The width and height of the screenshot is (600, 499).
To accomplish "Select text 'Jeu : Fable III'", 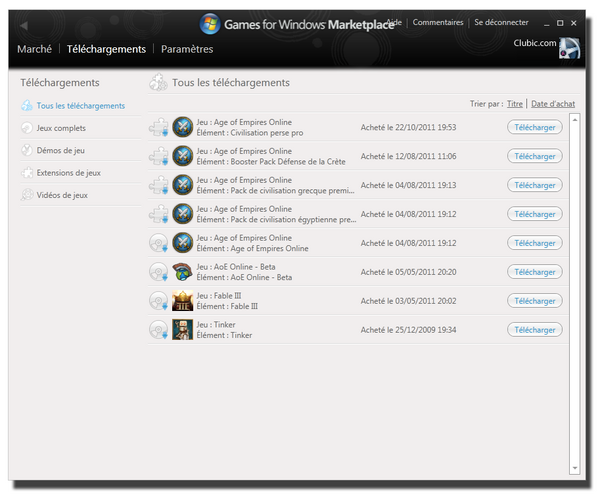I will (219, 296).
